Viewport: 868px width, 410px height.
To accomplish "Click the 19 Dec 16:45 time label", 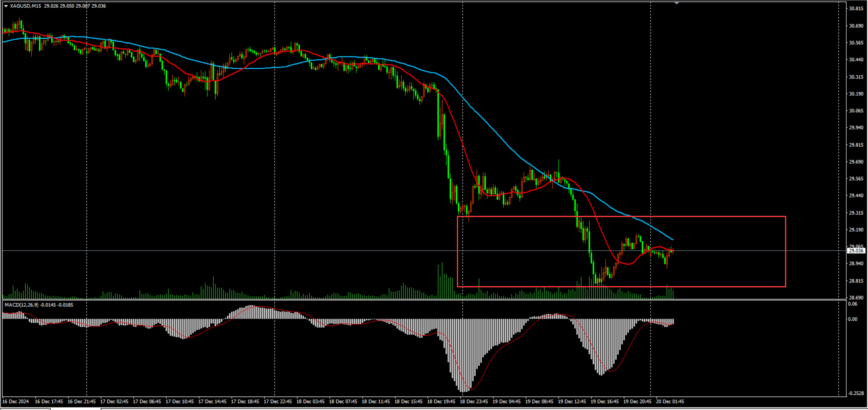I will click(605, 401).
